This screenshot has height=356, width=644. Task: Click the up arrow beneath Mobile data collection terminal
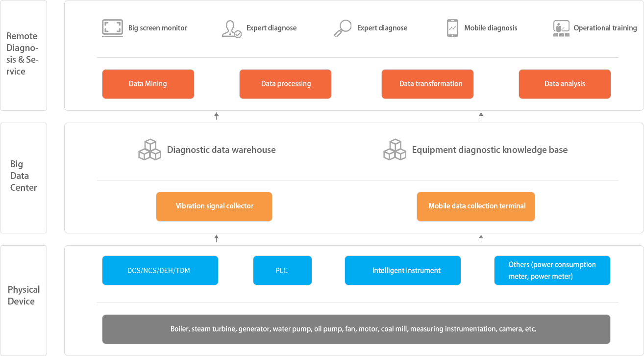[x=481, y=238]
